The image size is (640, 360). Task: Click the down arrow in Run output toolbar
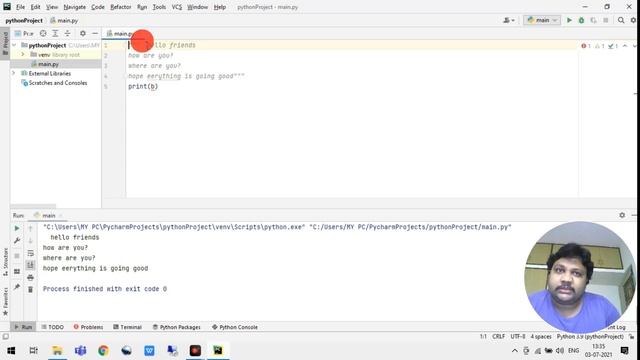(30, 240)
